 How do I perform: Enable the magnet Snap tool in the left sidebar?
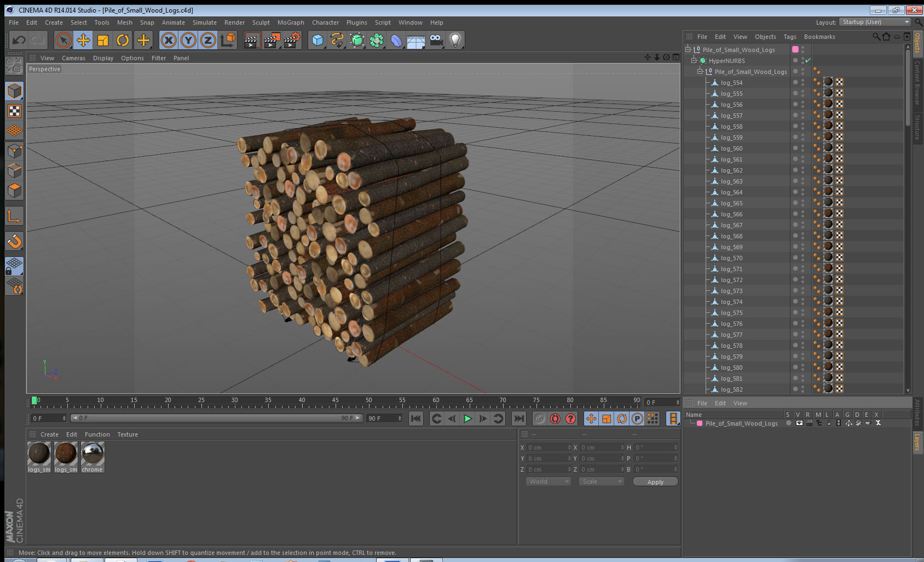point(14,241)
